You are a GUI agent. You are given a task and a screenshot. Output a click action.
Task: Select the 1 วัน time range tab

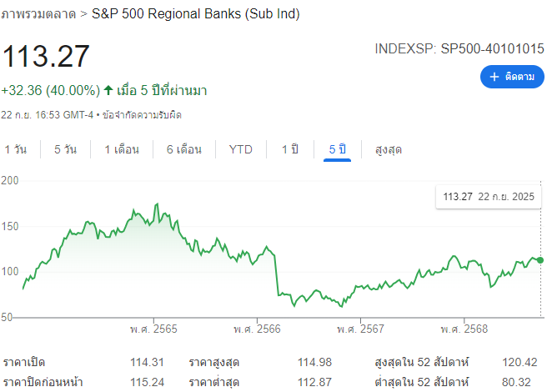(16, 149)
